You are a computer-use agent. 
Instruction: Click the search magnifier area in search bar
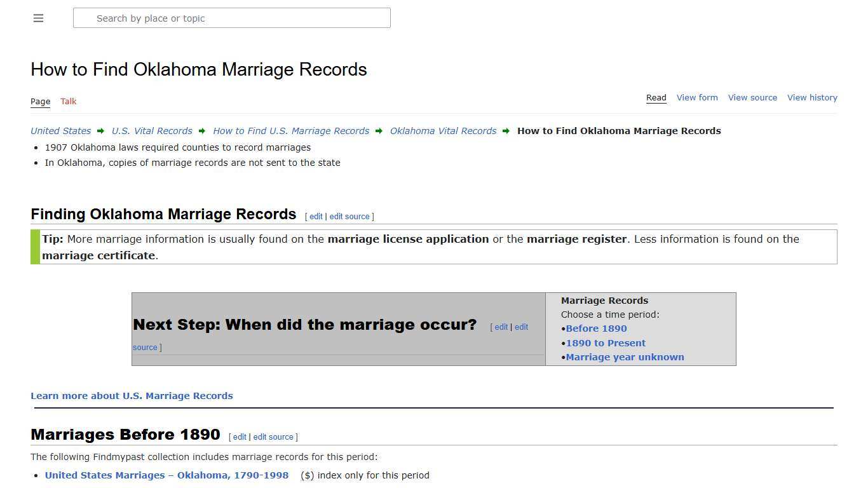(84, 18)
